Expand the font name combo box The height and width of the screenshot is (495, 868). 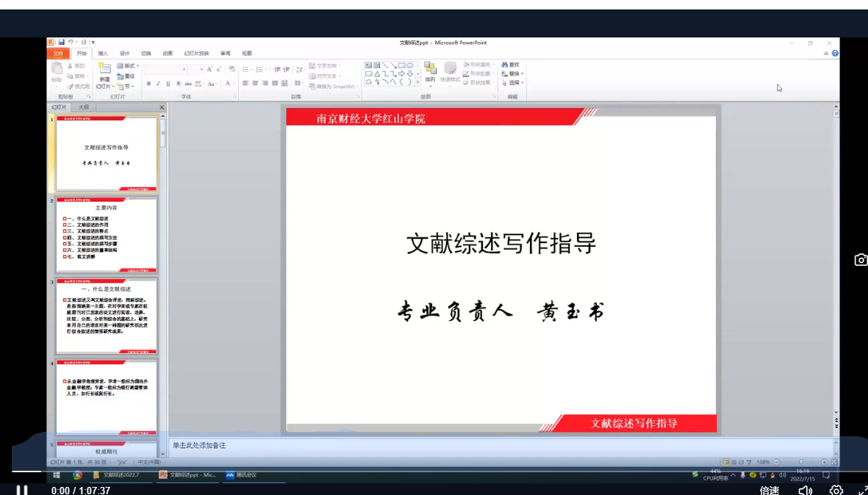pyautogui.click(x=184, y=69)
